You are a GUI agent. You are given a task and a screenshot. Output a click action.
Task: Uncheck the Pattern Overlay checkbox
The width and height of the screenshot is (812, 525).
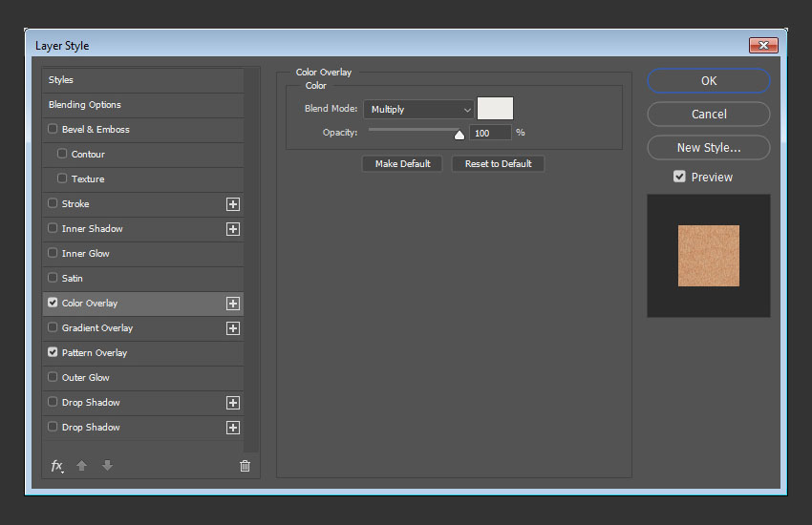click(x=53, y=351)
